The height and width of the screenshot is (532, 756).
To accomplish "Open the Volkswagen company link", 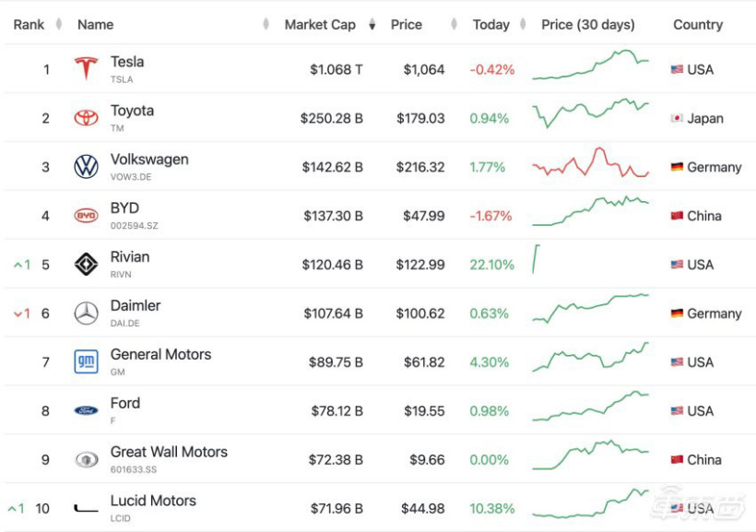I will (149, 160).
